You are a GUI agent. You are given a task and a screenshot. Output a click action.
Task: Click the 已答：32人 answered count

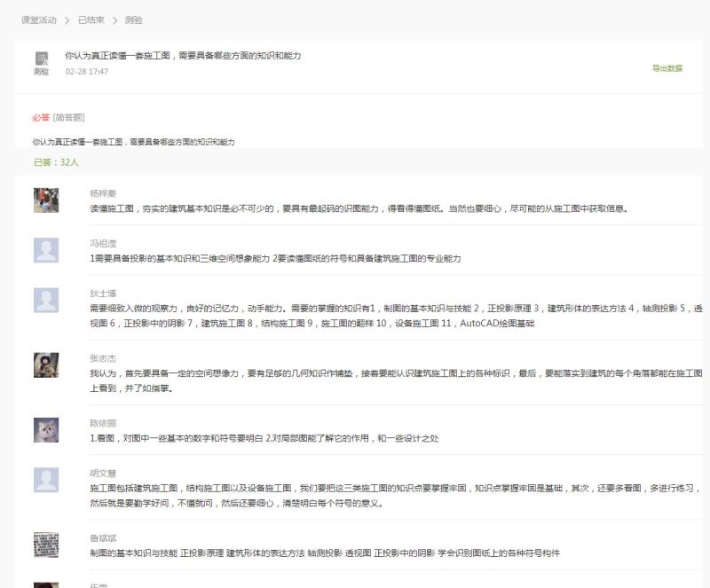(56, 162)
